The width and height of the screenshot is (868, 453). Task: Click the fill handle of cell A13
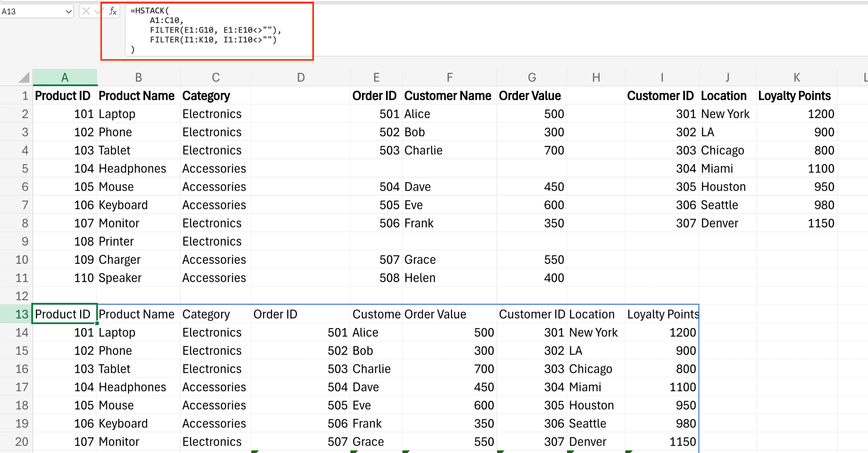[x=97, y=323]
